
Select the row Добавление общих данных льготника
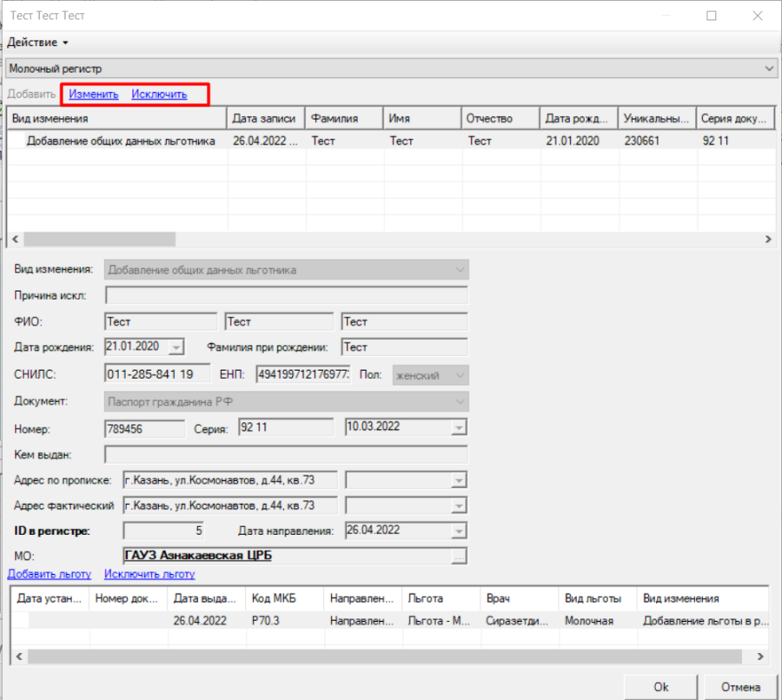pyautogui.click(x=392, y=141)
